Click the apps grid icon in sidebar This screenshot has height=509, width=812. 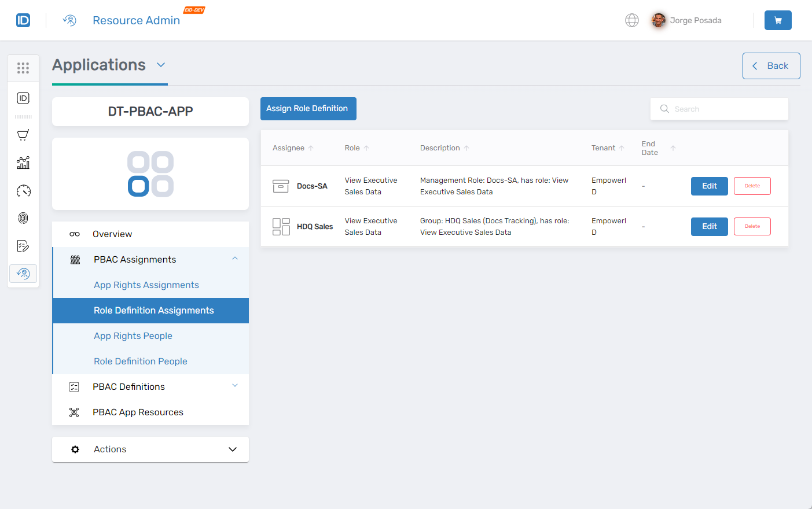click(23, 68)
